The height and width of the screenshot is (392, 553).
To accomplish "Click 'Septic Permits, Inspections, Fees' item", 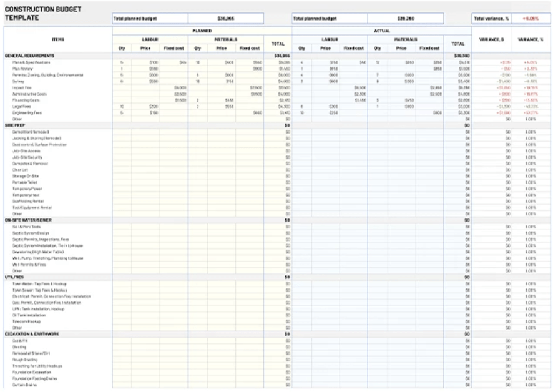I will click(41, 240).
